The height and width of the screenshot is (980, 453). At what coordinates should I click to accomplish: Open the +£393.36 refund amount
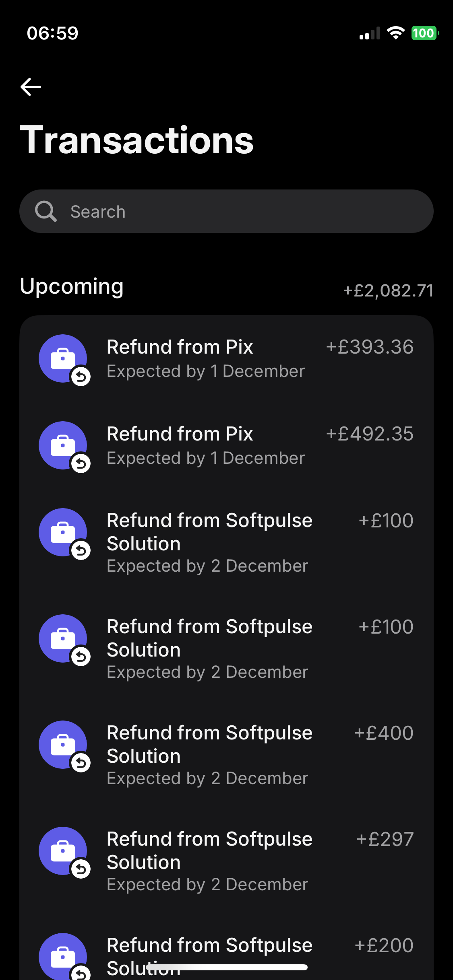pos(370,347)
